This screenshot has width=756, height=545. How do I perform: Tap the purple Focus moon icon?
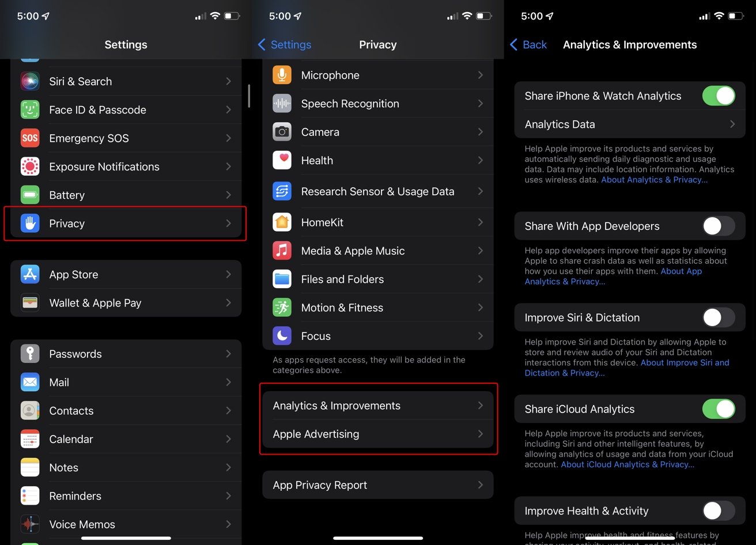[282, 336]
